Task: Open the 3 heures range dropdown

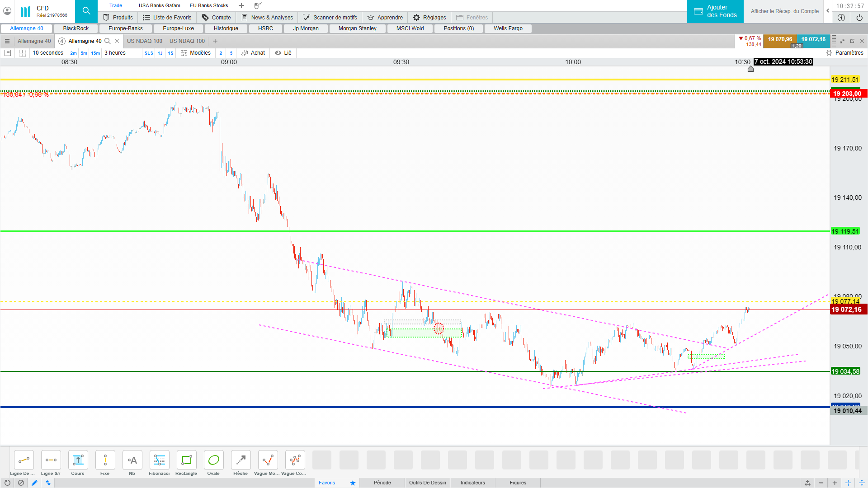Action: tap(115, 53)
